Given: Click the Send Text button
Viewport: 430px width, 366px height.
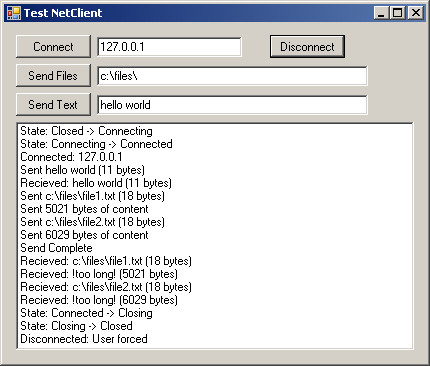Looking at the screenshot, I should pyautogui.click(x=53, y=105).
